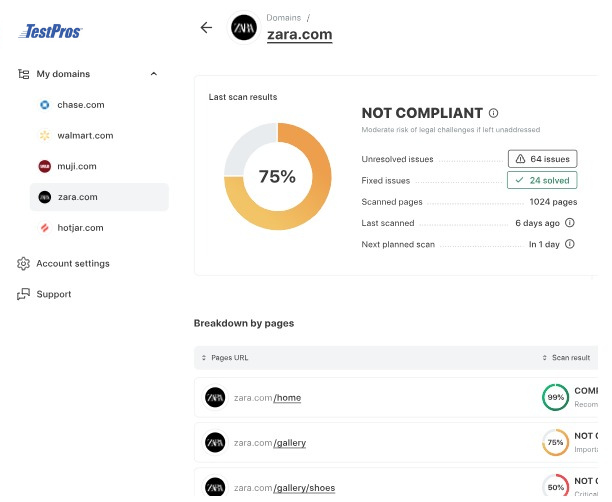Click the info icon next to NOT COMPLIANT
Image resolution: width=612 pixels, height=502 pixels.
pyautogui.click(x=493, y=113)
